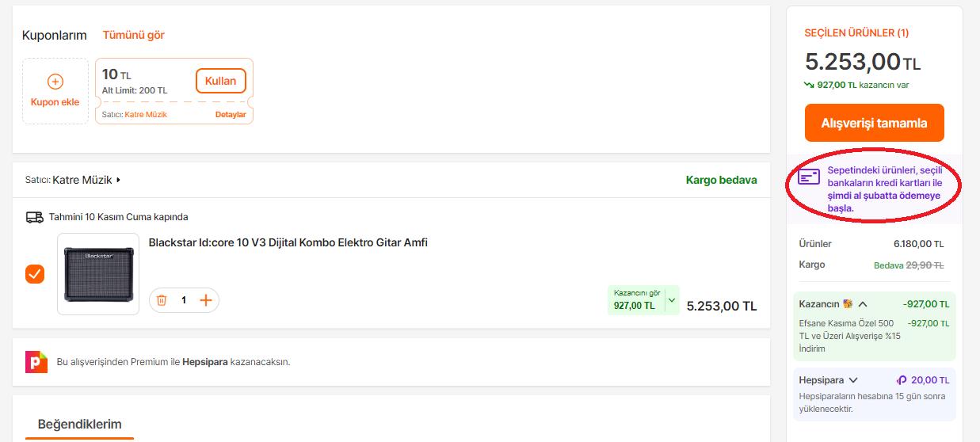Screen dimensions: 980x442
Task: Collapse the Kazancın section chevron
Action: 863,304
